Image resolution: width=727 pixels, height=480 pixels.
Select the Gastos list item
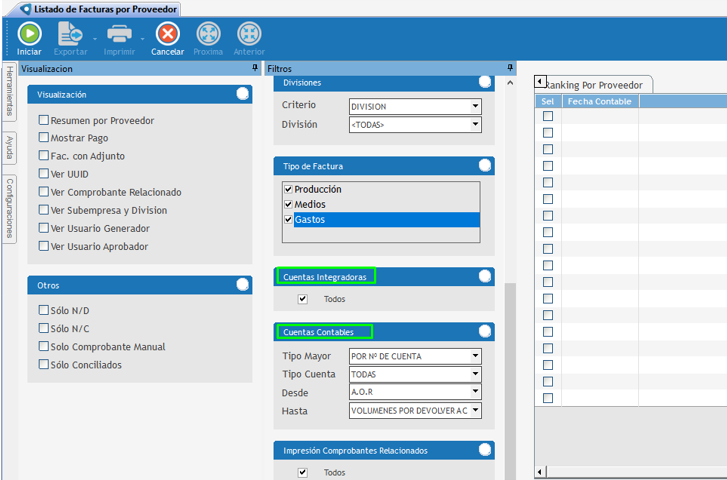[310, 219]
